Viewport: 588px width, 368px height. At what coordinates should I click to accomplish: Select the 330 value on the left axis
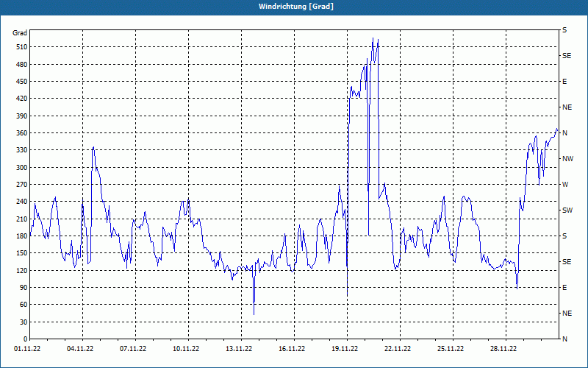tap(22, 150)
